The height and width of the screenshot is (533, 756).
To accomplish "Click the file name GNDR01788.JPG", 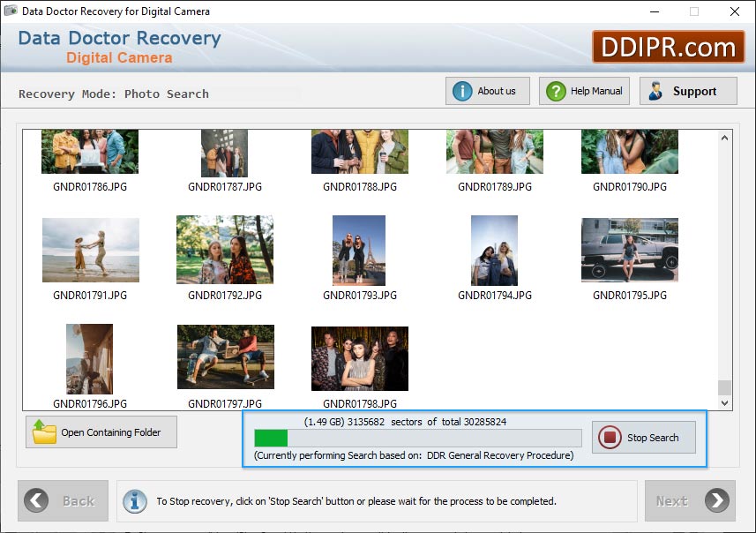I will [360, 187].
